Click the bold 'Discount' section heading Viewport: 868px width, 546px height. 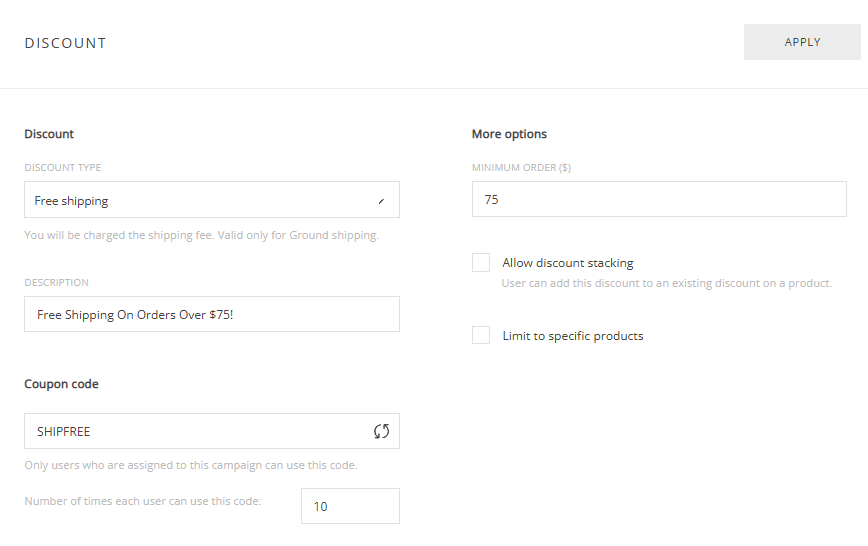pyautogui.click(x=49, y=134)
